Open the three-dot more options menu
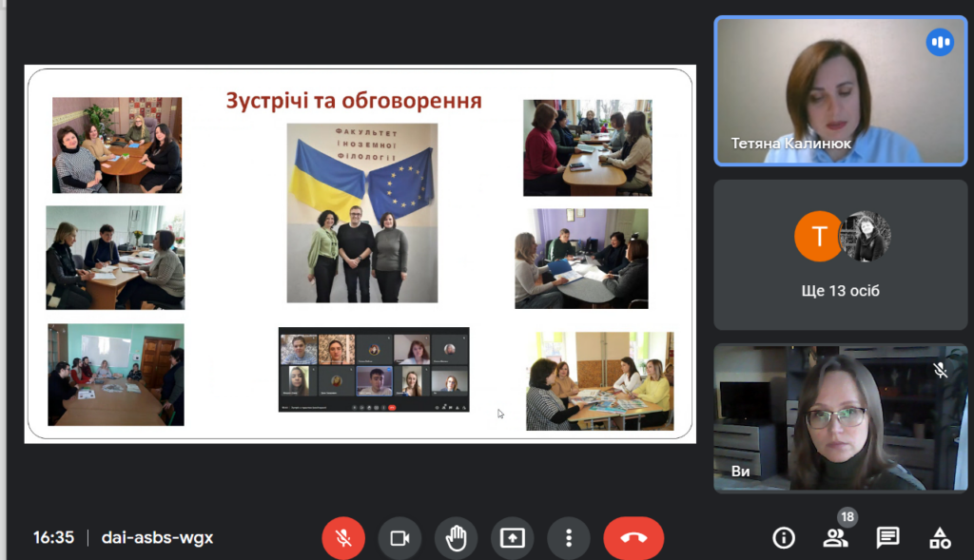The image size is (974, 560). pos(569,538)
